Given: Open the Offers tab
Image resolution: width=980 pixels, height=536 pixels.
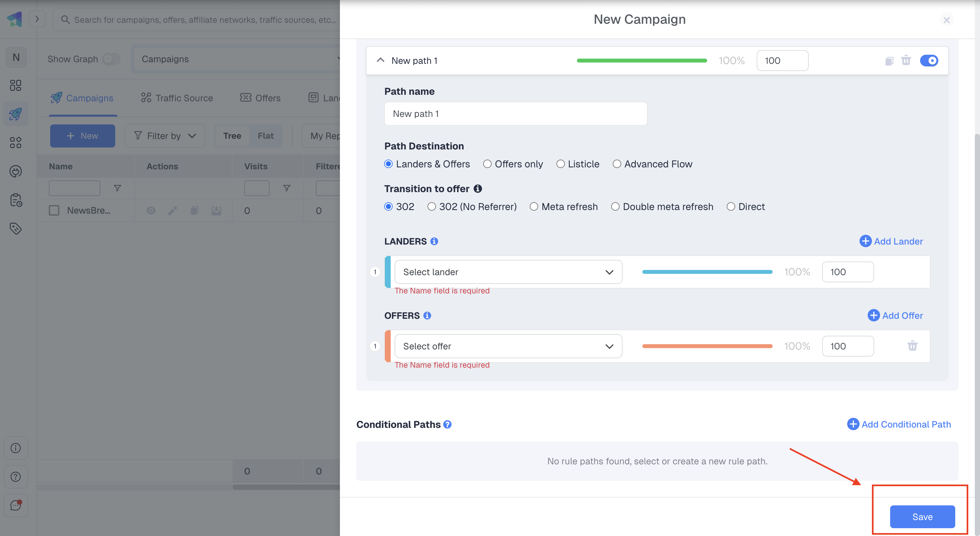Looking at the screenshot, I should 260,98.
